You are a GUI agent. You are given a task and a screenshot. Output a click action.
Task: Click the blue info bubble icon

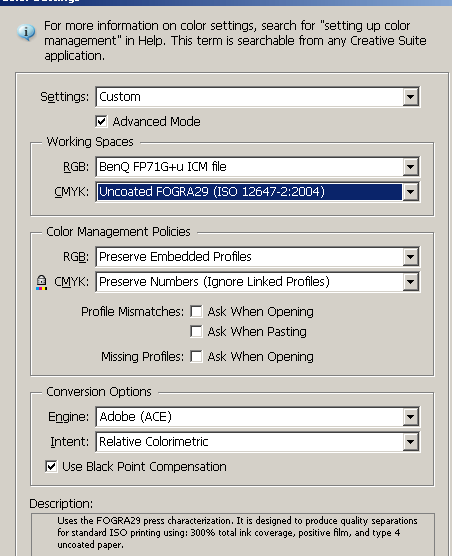coord(26,33)
